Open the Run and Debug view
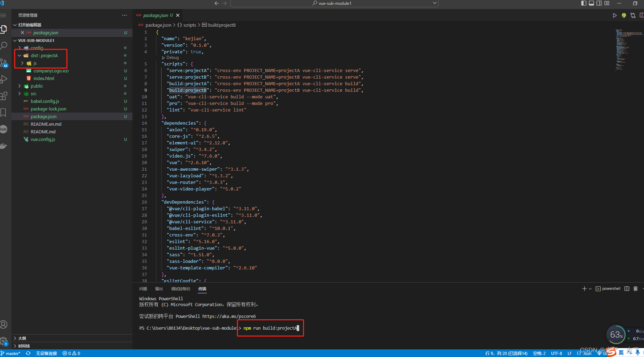644x357 pixels. [x=3, y=79]
